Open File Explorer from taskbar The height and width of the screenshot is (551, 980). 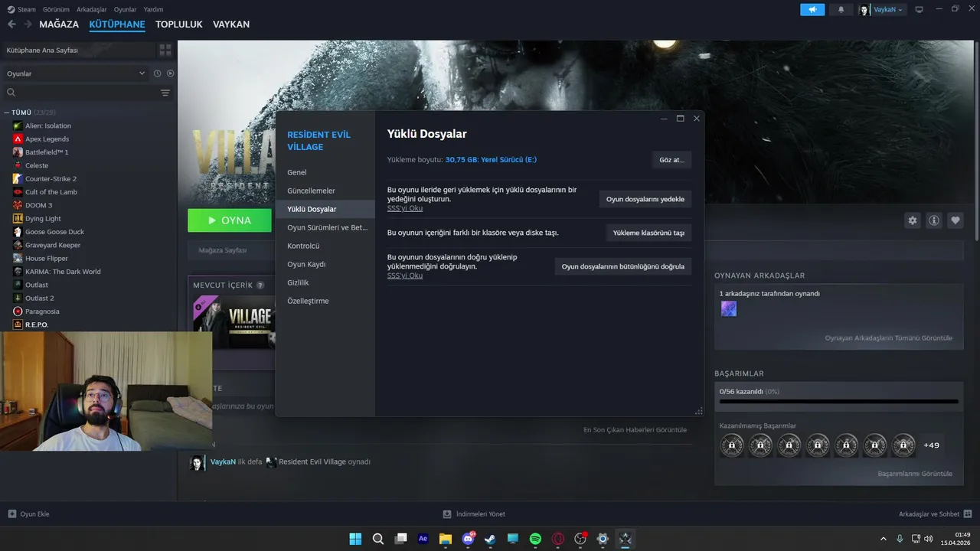click(x=446, y=539)
